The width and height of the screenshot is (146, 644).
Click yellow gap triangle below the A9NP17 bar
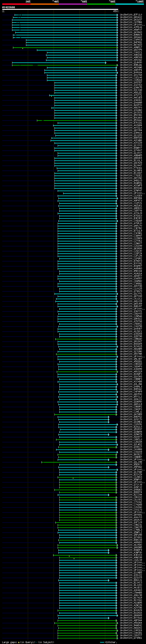pos(23,48)
